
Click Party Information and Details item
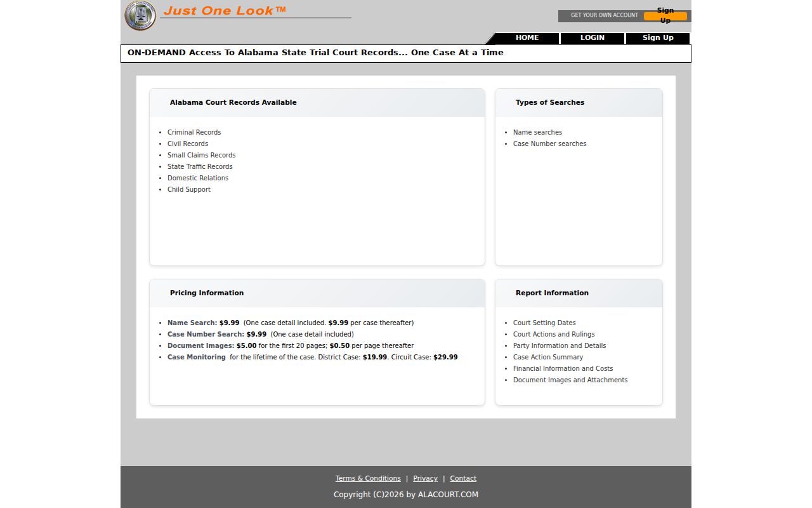(x=560, y=346)
